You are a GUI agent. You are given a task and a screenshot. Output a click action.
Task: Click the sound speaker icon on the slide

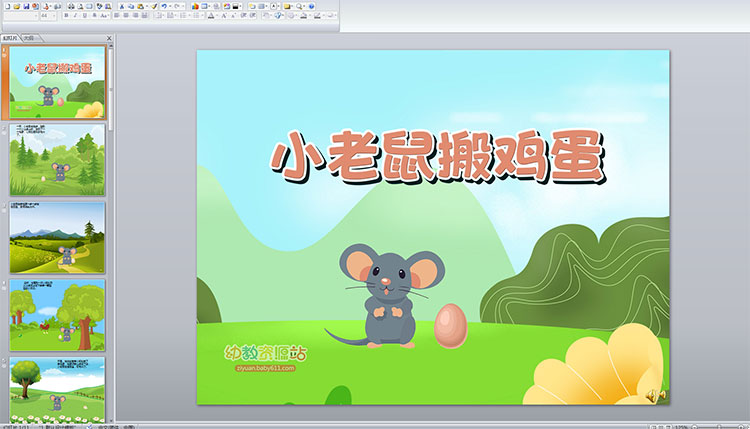(x=656, y=396)
